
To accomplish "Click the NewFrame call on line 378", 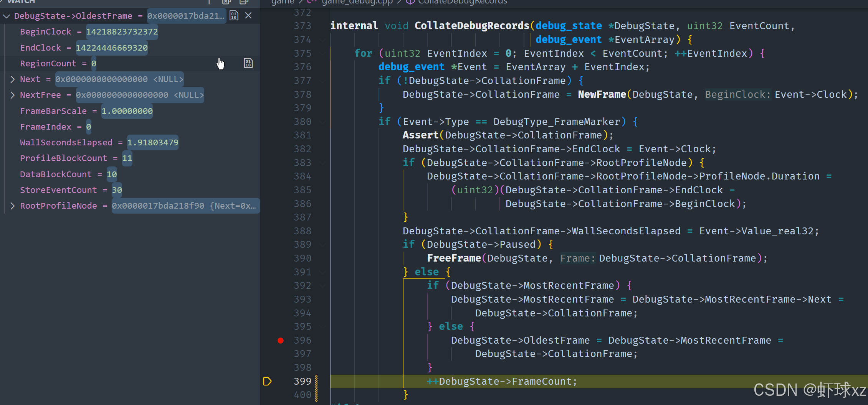I will [x=602, y=95].
